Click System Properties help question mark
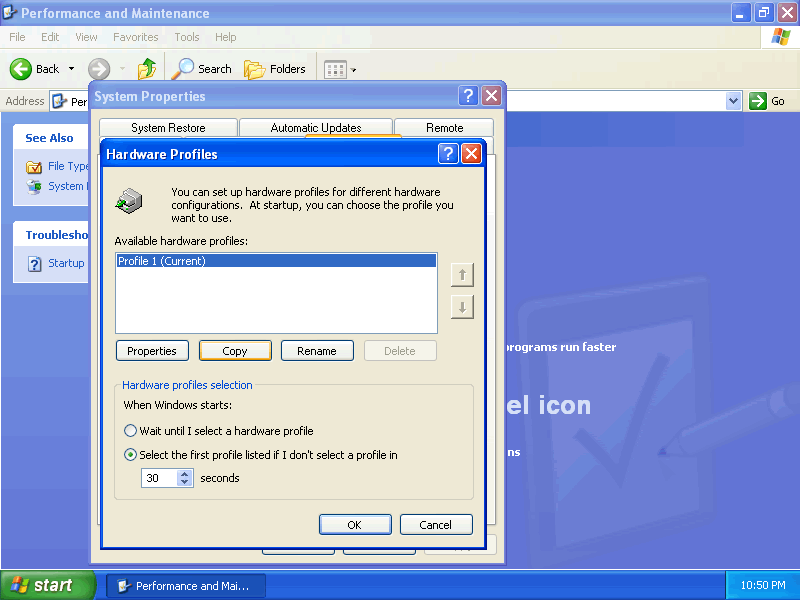 (468, 96)
